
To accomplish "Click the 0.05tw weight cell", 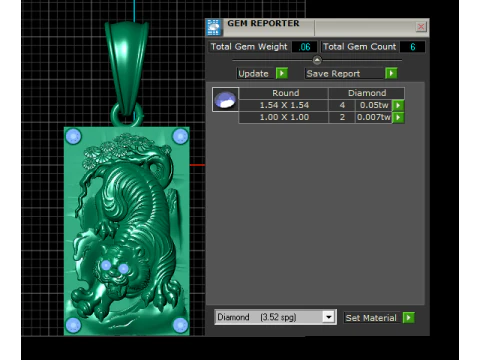I will 374,105.
